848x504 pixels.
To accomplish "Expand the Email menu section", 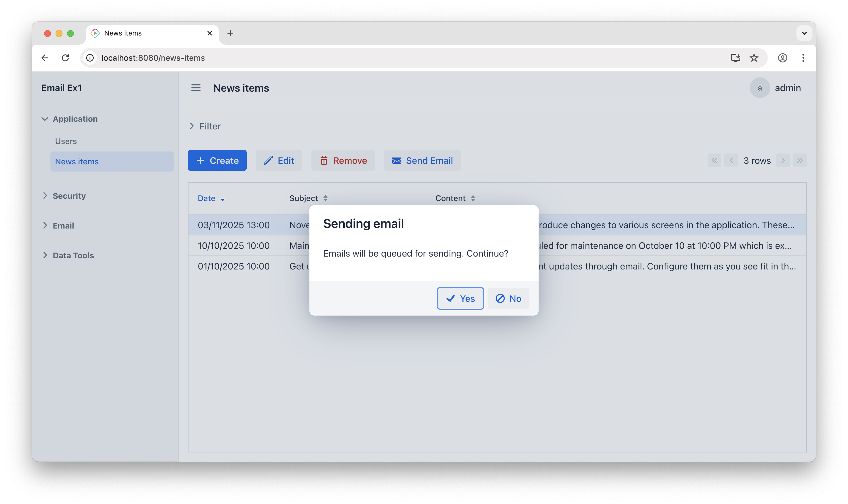I will (63, 225).
